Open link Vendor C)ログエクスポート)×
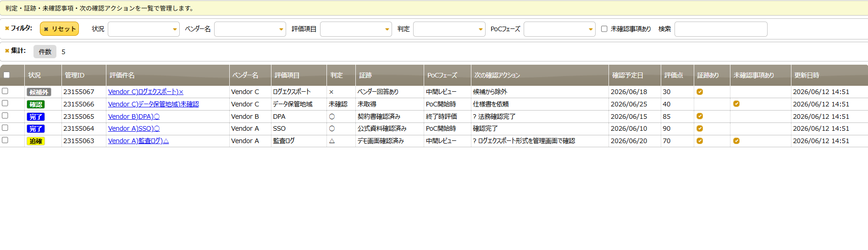 pos(146,92)
